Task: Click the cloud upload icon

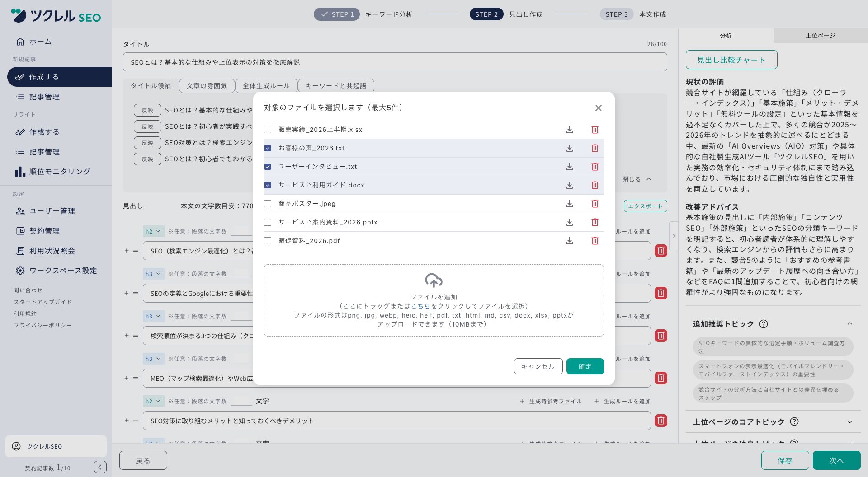Action: 434,281
